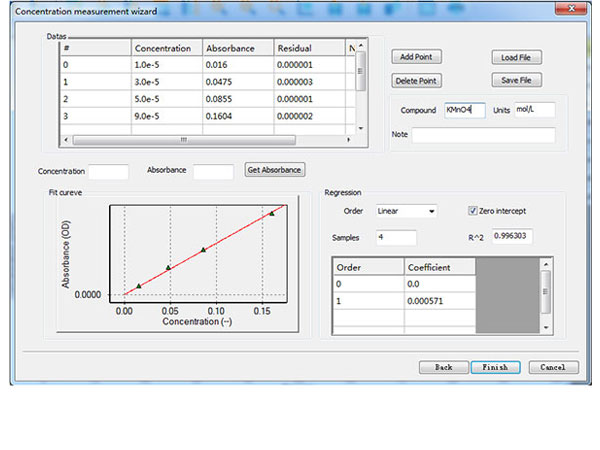
Task: Open the regression Order dropdown
Action: click(405, 212)
